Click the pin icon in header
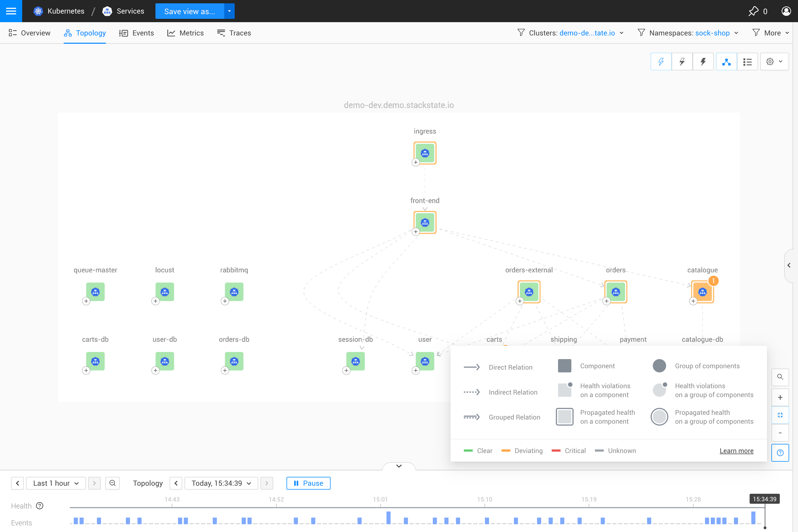This screenshot has height=532, width=798. point(753,11)
